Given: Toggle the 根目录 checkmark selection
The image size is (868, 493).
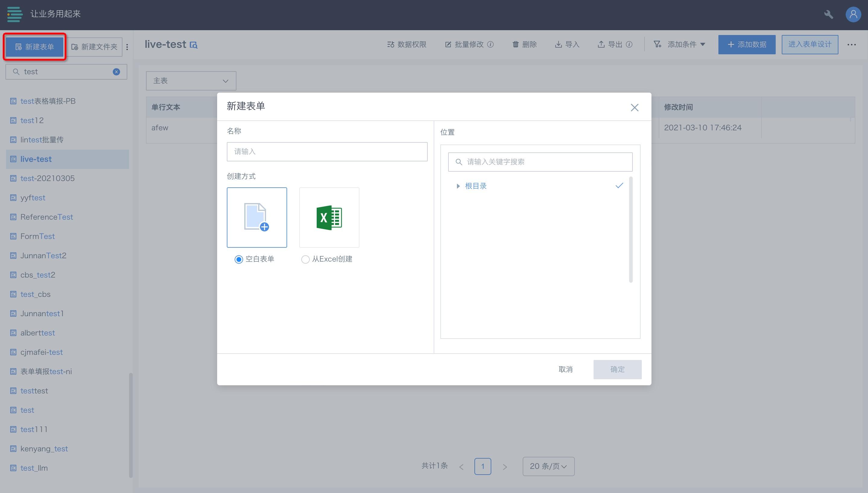Looking at the screenshot, I should click(619, 186).
